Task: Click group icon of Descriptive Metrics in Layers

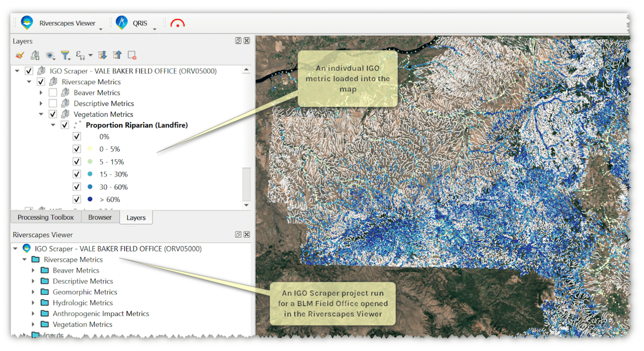Action: click(x=66, y=103)
